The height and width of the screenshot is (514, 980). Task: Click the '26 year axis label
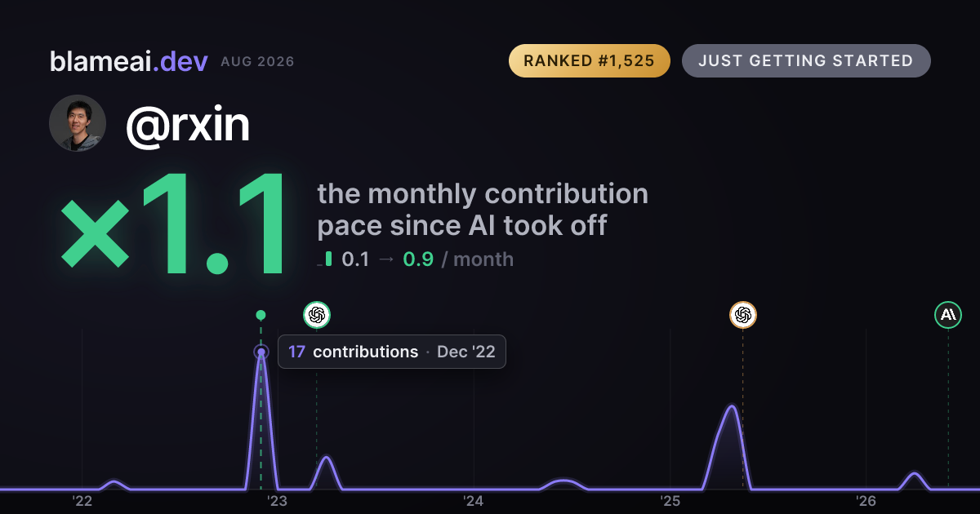point(866,501)
